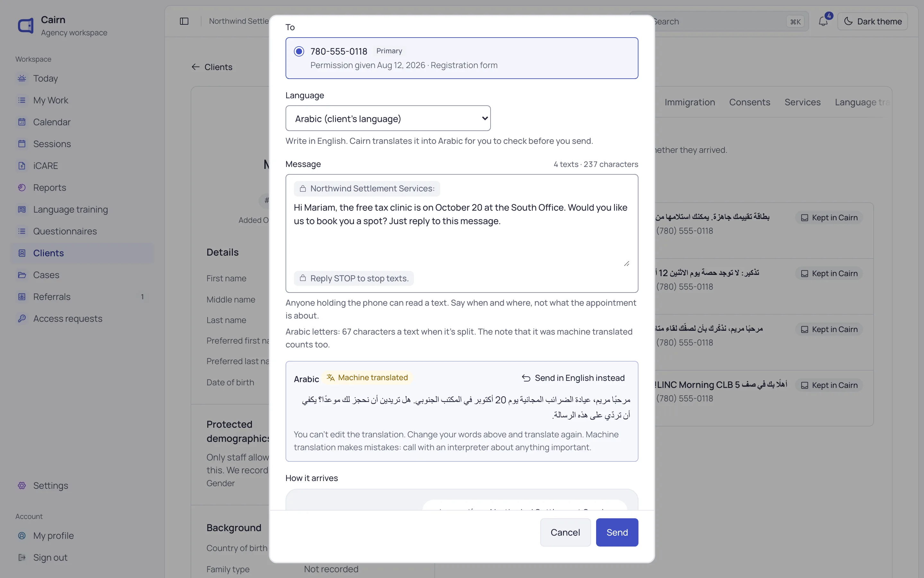This screenshot has width=924, height=578.
Task: Open Referrals in the sidebar
Action: pos(82,296)
